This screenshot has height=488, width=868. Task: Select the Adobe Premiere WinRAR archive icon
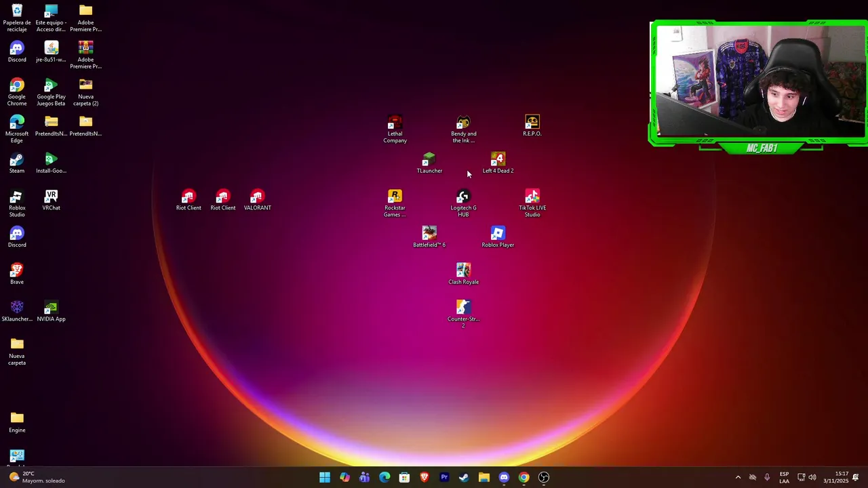(x=85, y=55)
